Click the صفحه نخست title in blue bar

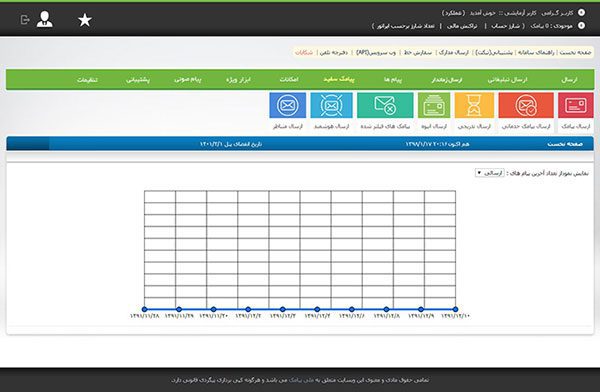click(x=565, y=144)
